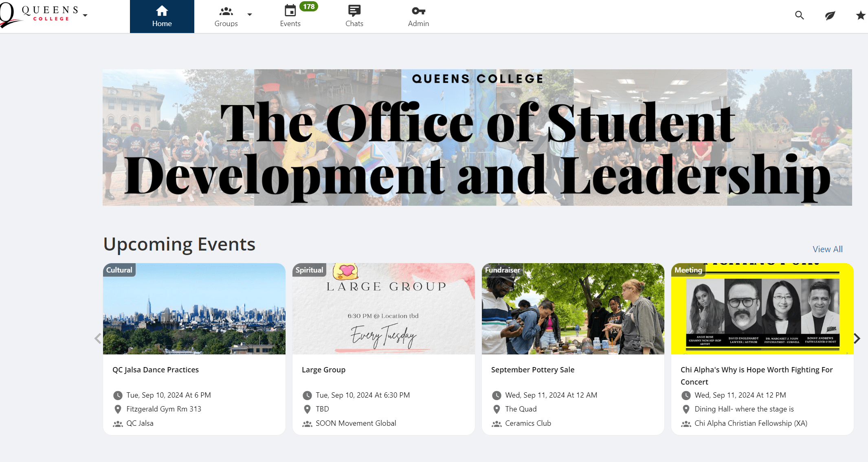The height and width of the screenshot is (462, 868).
Task: Click the Cultural category tag
Action: 119,270
